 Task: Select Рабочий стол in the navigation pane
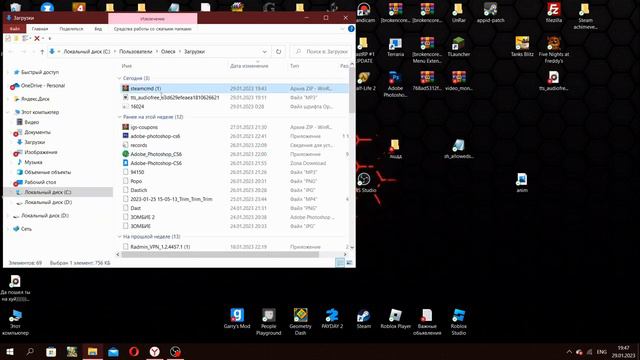tap(40, 182)
